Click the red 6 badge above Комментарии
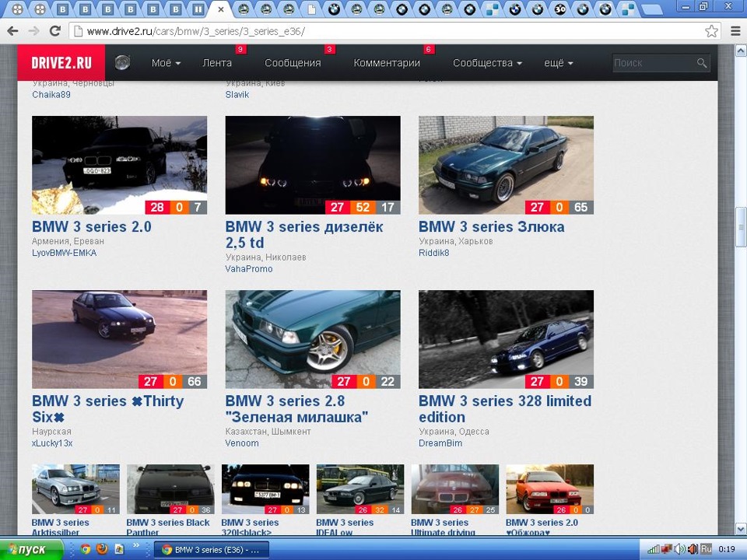This screenshot has height=560, width=747. tap(429, 49)
